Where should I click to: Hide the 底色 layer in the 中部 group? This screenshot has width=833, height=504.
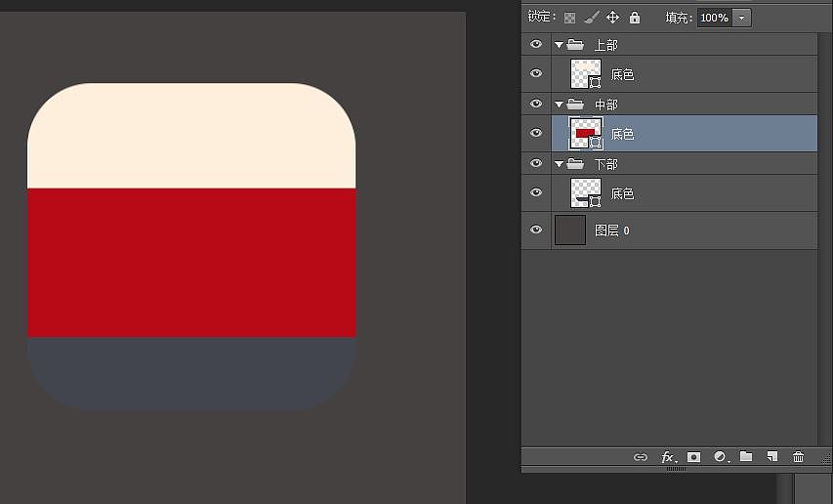tap(536, 133)
